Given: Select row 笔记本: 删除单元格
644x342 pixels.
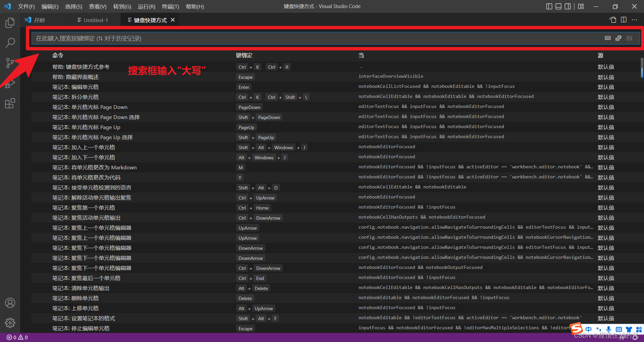Looking at the screenshot, I should 336,298.
